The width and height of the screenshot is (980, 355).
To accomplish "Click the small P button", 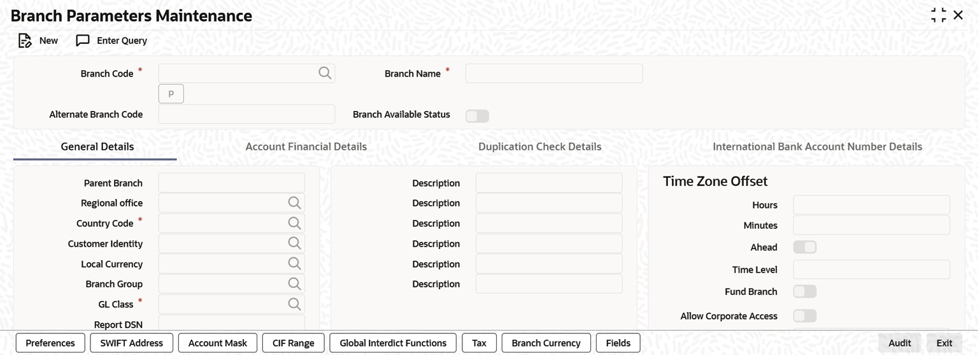I will click(171, 94).
